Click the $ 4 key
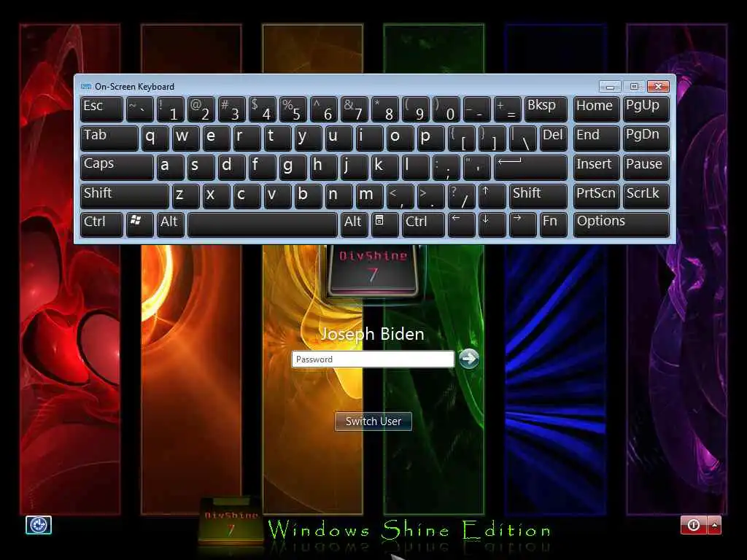Viewport: 747px width, 560px height. [262, 109]
